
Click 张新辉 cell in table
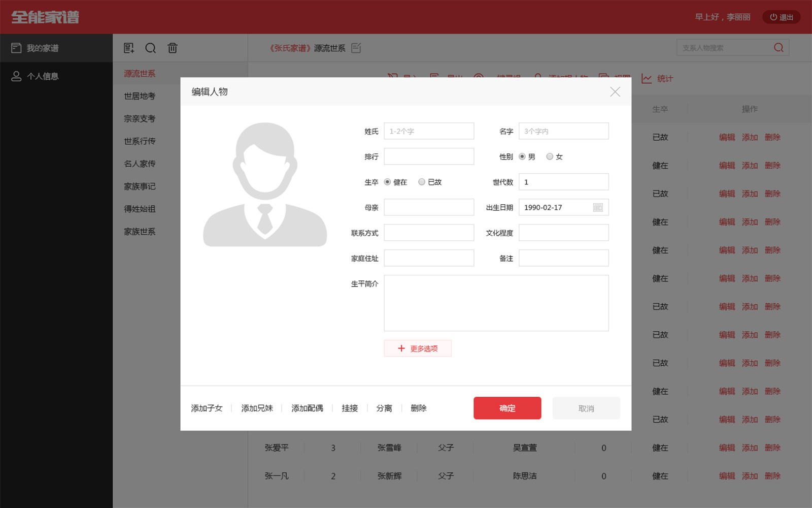tap(389, 476)
